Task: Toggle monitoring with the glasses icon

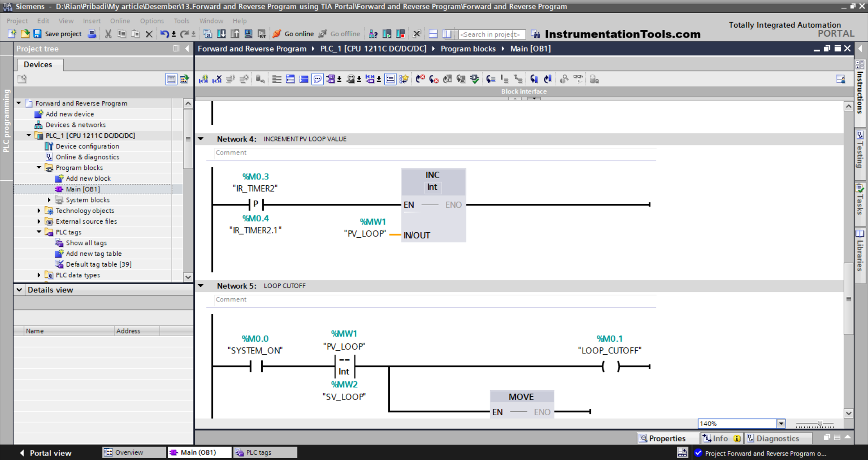Action: pos(578,79)
